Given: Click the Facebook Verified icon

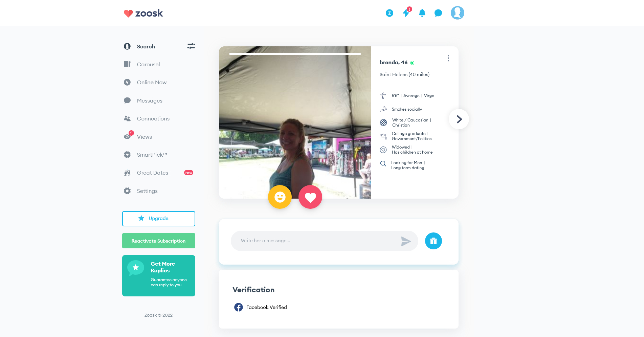Looking at the screenshot, I should (x=239, y=307).
